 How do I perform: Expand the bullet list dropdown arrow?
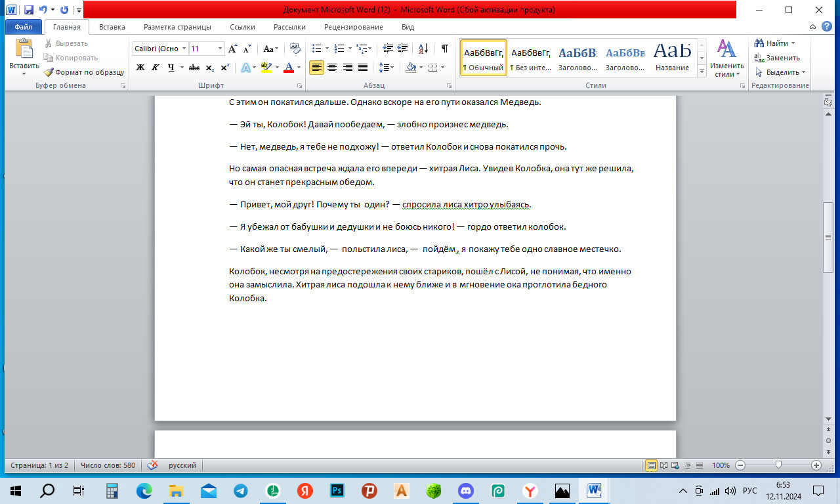tap(327, 49)
